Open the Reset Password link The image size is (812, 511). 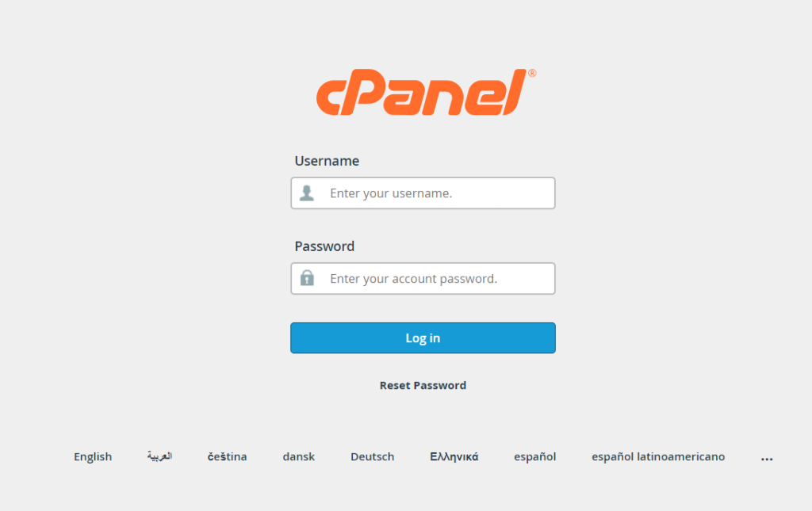tap(423, 386)
